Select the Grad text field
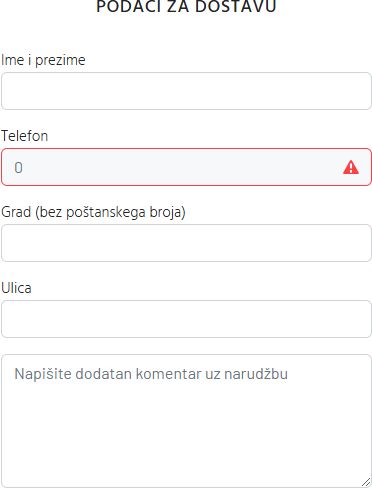The image size is (372, 488). 186,243
